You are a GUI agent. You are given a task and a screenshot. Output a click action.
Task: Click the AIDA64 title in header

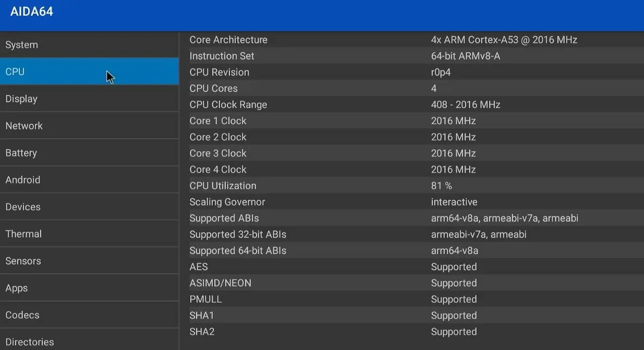coord(32,12)
